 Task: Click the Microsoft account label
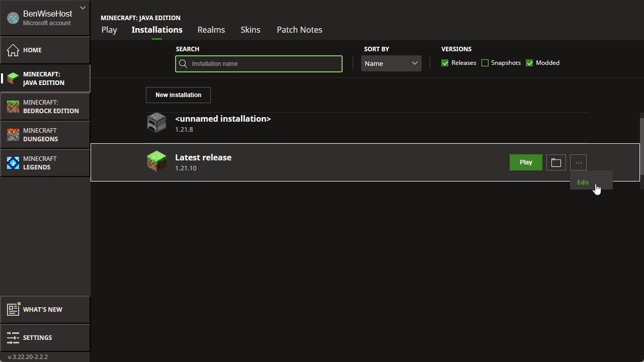[47, 23]
